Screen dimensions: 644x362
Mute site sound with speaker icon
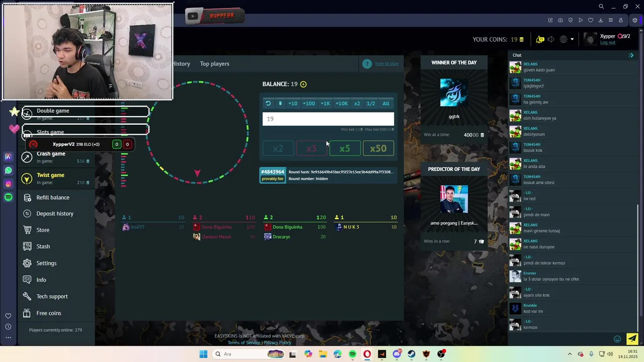(551, 39)
